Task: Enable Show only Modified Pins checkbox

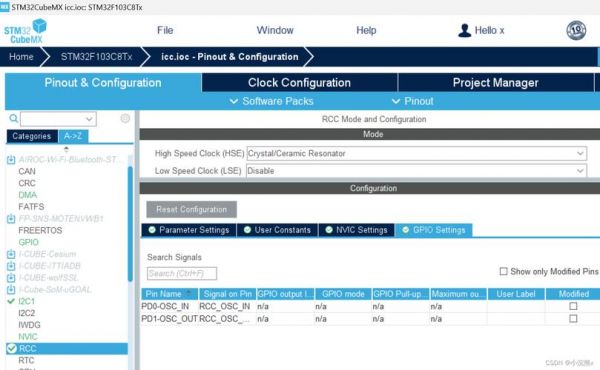Action: coord(504,271)
